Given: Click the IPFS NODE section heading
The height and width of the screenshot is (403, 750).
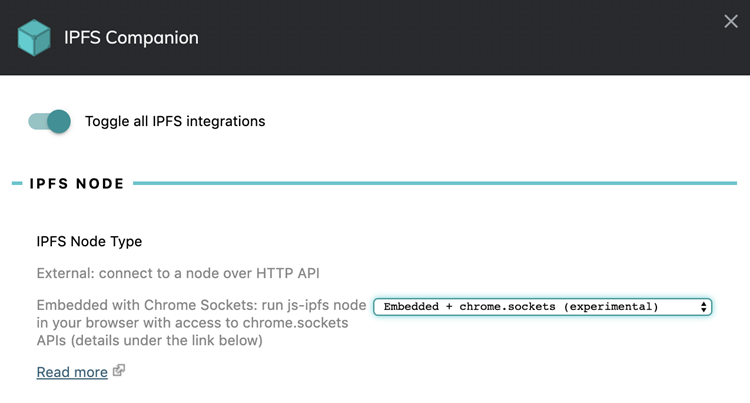Looking at the screenshot, I should tap(77, 184).
